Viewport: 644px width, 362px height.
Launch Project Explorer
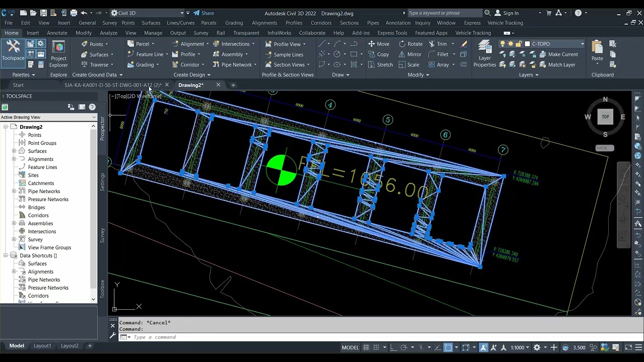click(58, 54)
